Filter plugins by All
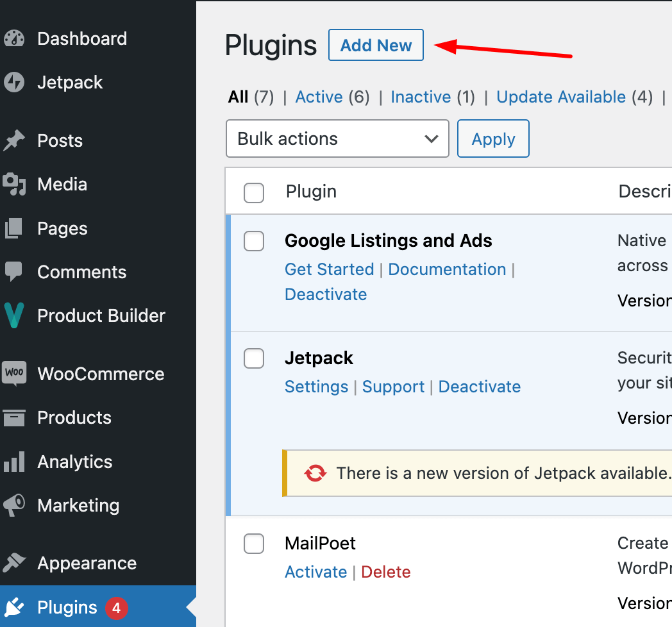672x627 pixels. [238, 97]
